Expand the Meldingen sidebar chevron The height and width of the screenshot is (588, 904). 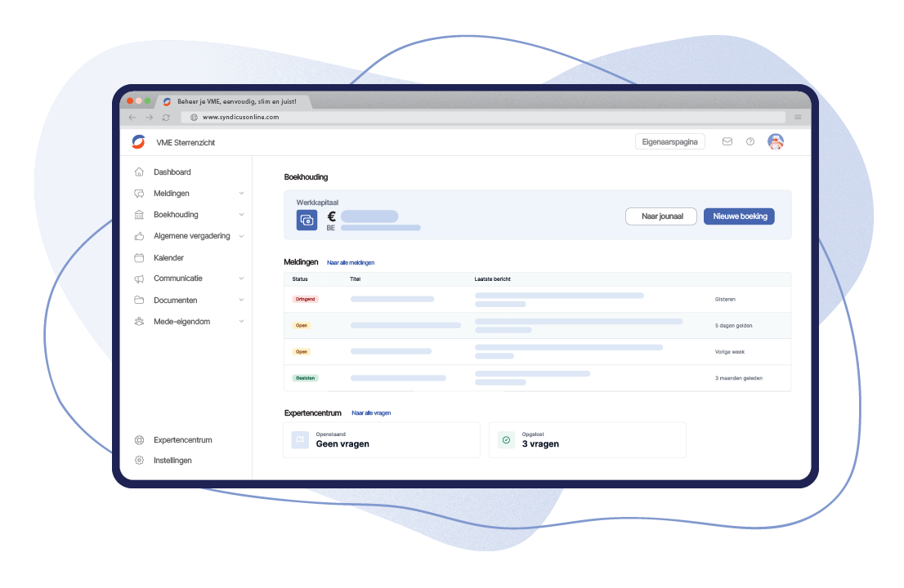pos(241,194)
